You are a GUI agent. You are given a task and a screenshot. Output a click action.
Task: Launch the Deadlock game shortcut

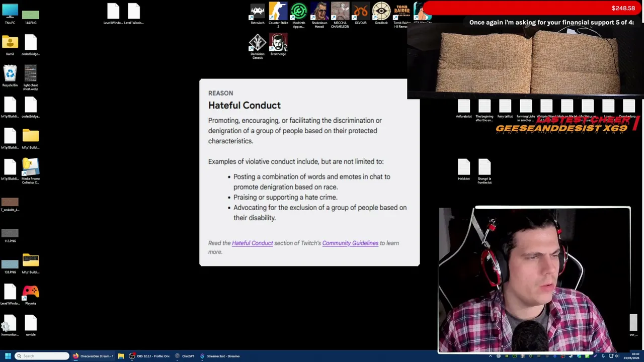pyautogui.click(x=381, y=14)
